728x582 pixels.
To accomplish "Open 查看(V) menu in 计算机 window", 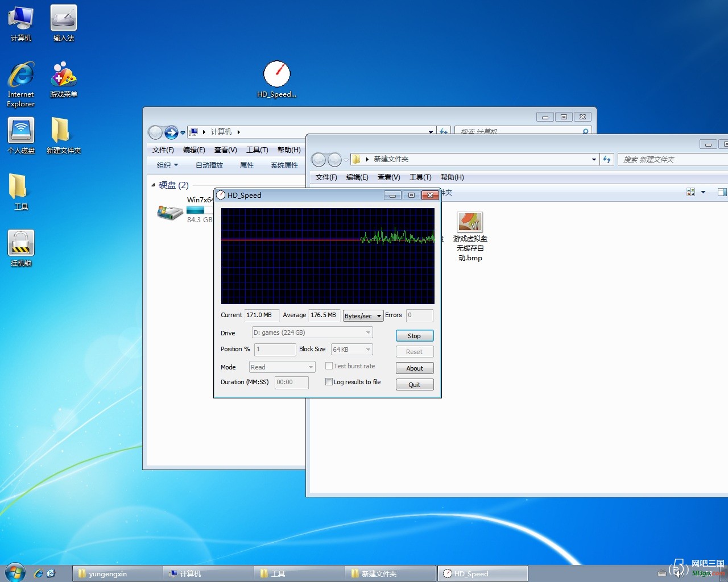I will pos(226,150).
